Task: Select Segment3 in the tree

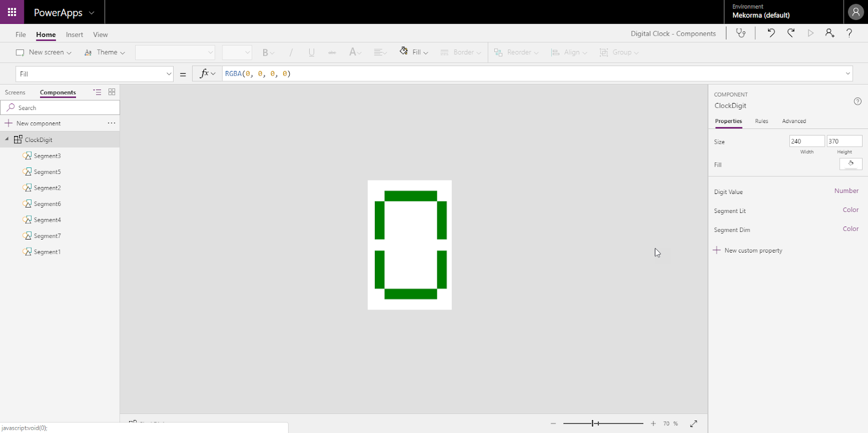Action: point(47,156)
